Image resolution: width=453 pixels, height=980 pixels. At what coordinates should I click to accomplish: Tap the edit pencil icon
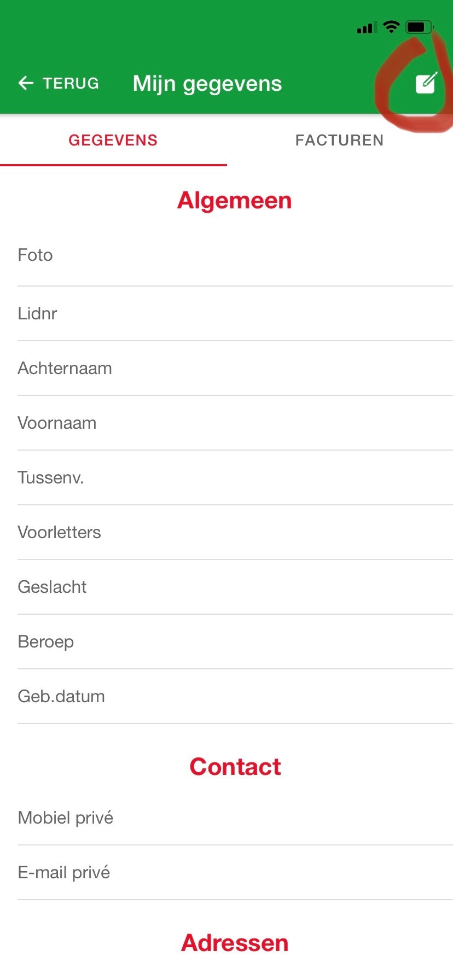pyautogui.click(x=426, y=83)
